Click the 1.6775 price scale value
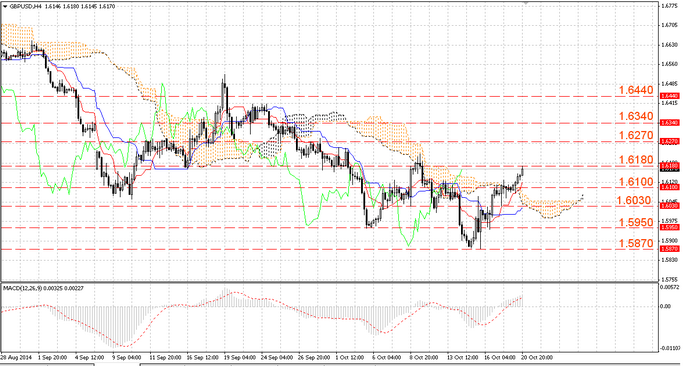 click(x=668, y=6)
